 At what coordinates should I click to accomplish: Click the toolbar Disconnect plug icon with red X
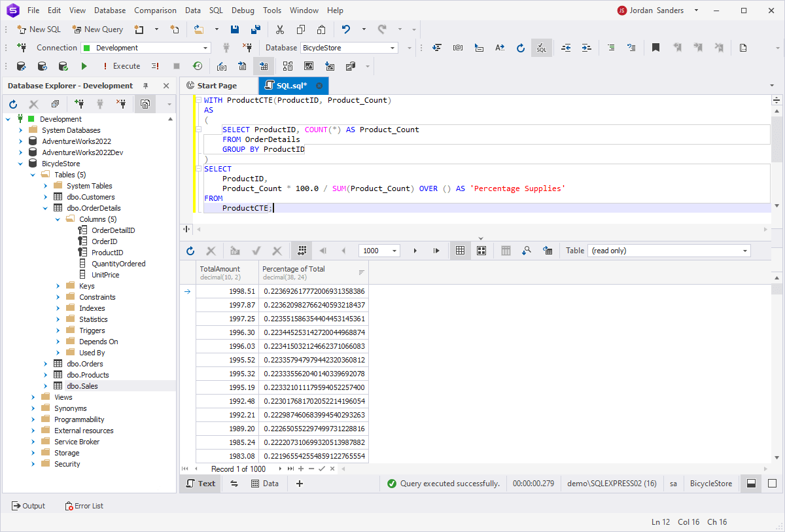247,48
